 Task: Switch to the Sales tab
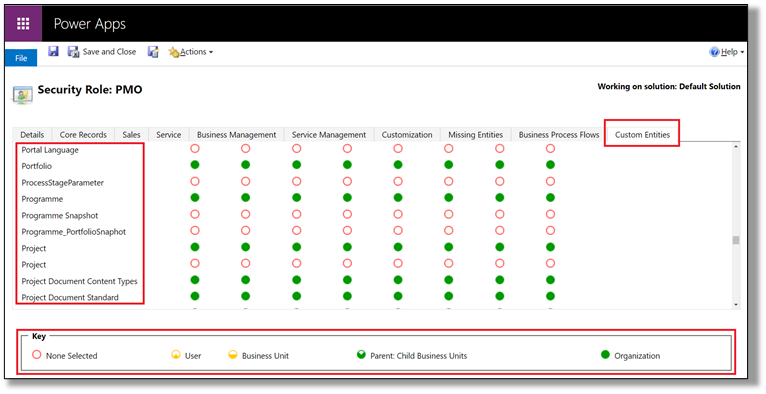pos(131,135)
